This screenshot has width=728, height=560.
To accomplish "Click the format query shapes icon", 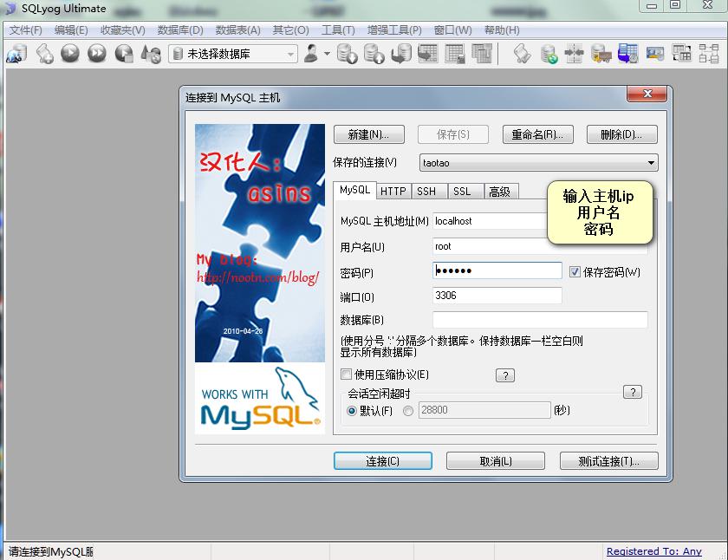I will point(151,54).
